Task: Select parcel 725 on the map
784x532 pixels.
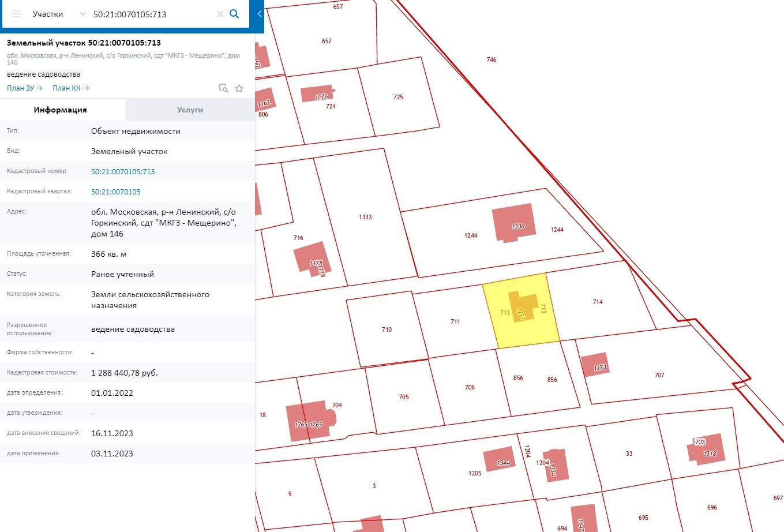Action: point(398,97)
